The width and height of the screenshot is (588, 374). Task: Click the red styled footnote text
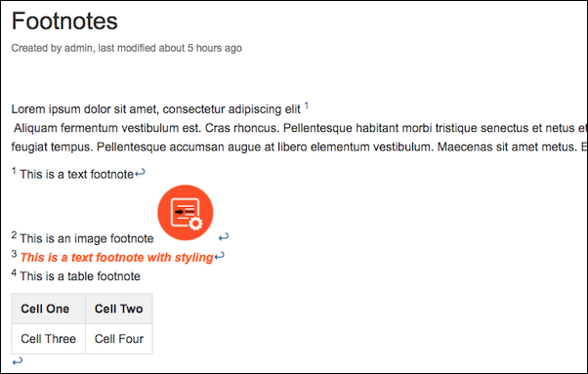116,258
